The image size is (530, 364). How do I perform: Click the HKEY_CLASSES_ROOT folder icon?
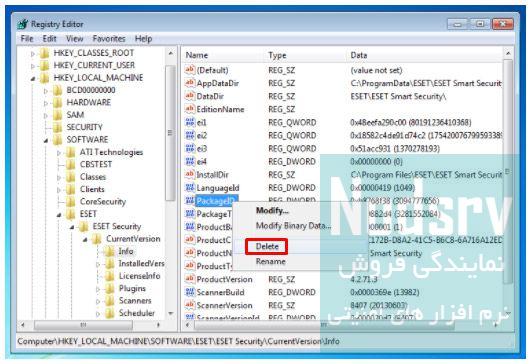[45, 53]
